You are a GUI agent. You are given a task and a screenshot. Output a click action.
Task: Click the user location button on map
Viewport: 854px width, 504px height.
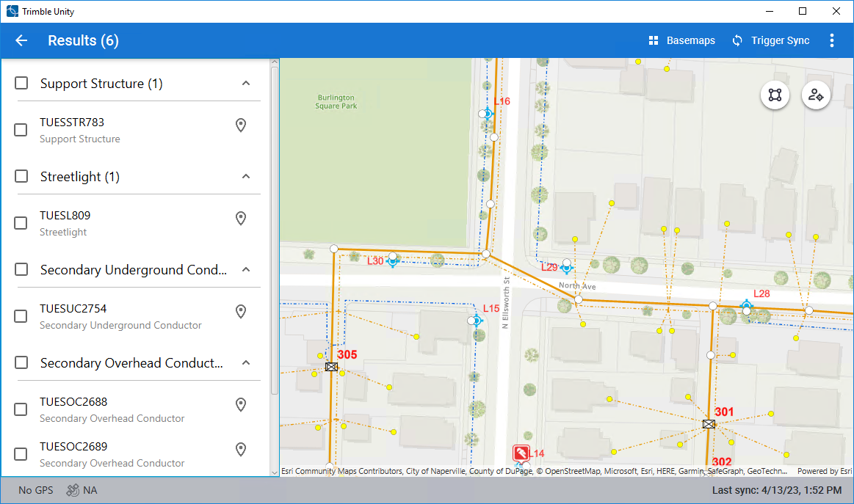point(816,95)
